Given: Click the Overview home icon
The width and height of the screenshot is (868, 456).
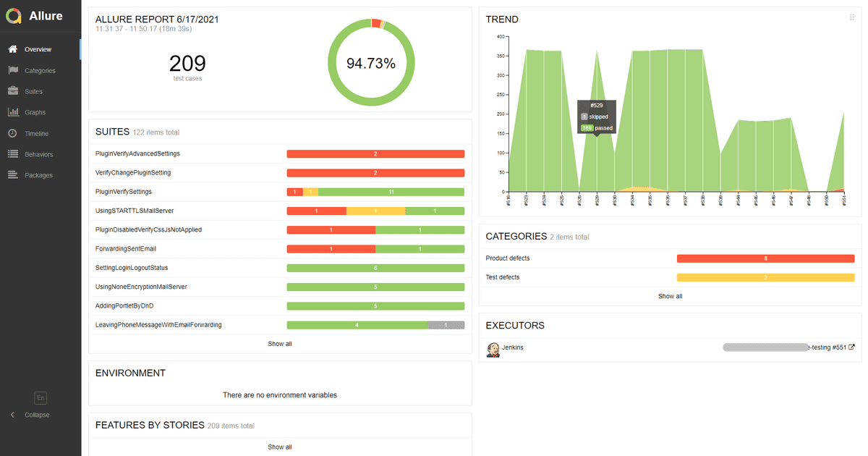Looking at the screenshot, I should (x=12, y=49).
